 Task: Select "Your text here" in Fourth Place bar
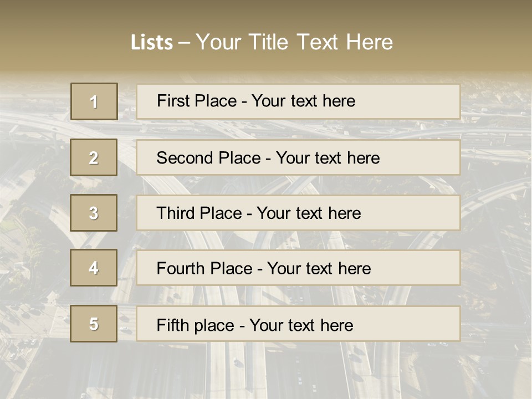click(x=319, y=269)
